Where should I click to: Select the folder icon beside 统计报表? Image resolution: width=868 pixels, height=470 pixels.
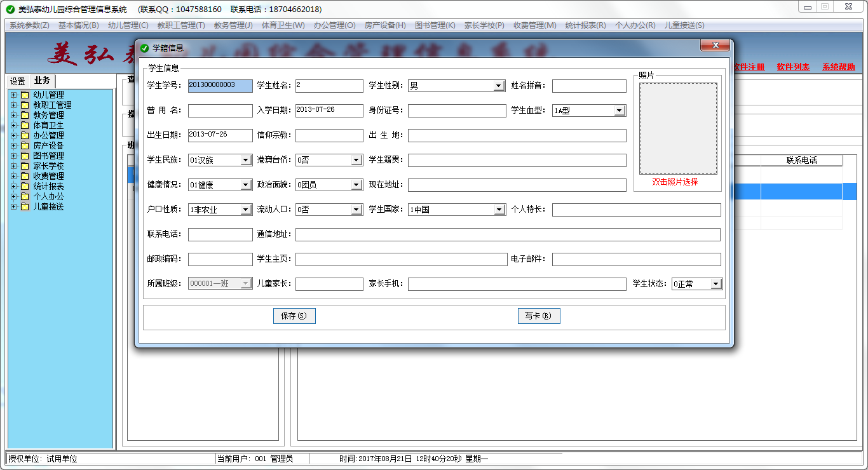(25, 186)
